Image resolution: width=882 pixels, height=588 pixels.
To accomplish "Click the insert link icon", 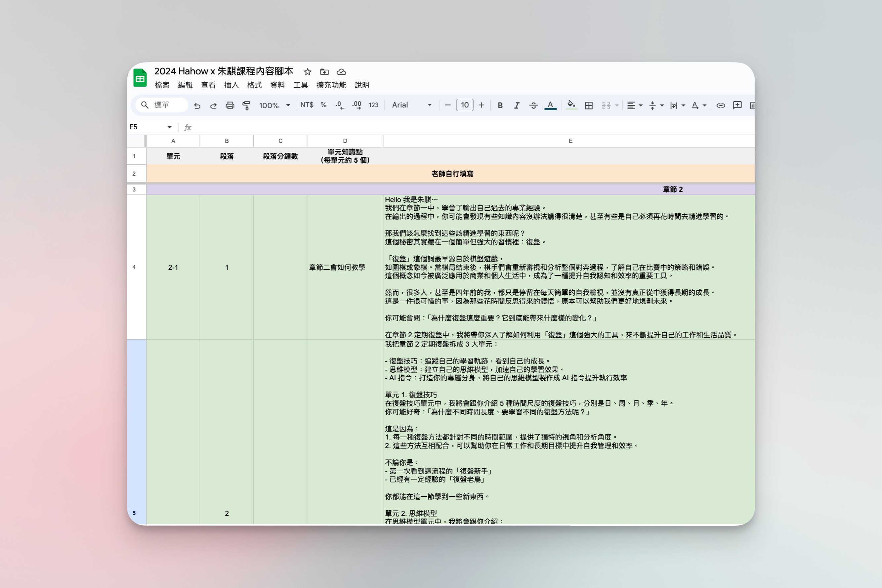I will pos(720,105).
